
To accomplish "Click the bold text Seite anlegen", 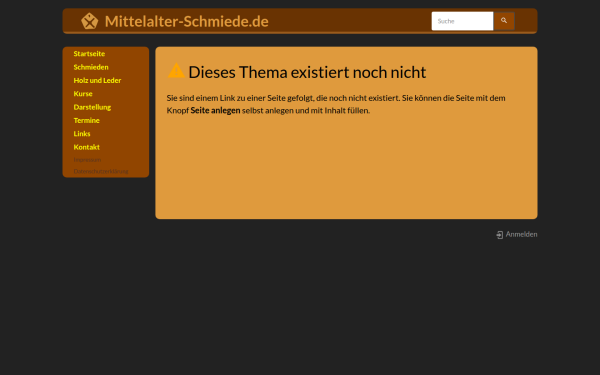I will pyautogui.click(x=215, y=110).
